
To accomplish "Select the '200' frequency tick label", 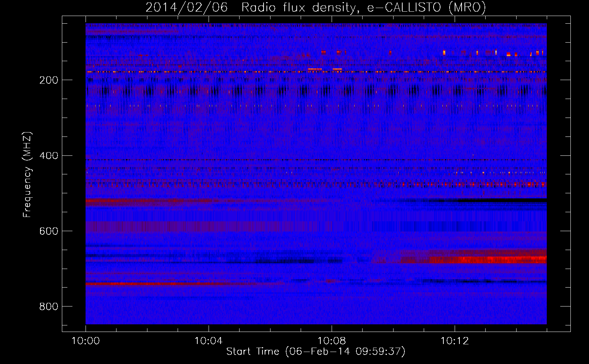I will pyautogui.click(x=49, y=80).
